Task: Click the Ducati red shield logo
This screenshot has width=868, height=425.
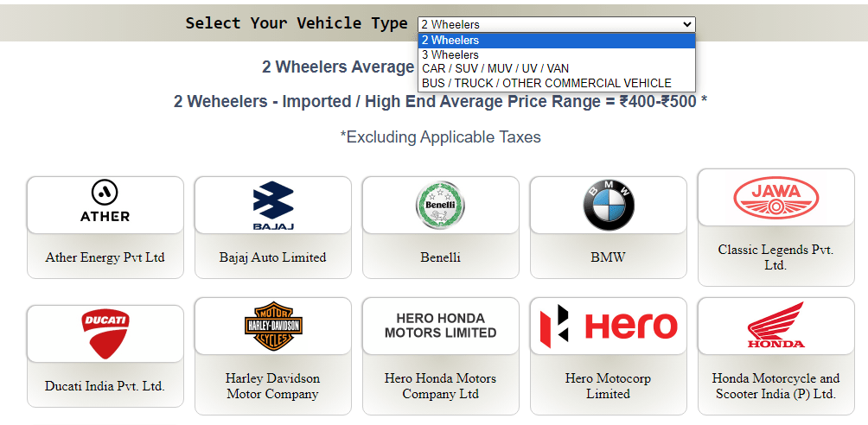Action: [105, 333]
